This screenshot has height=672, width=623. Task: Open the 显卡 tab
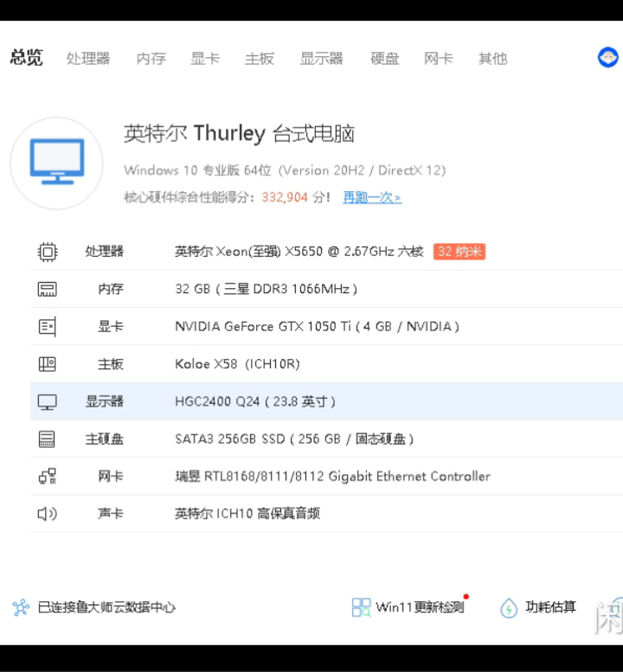tap(205, 58)
